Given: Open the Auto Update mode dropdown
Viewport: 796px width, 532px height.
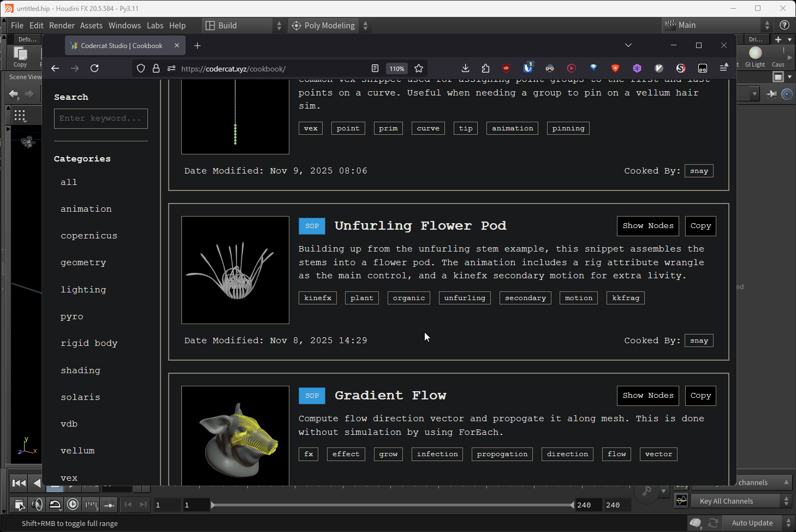Looking at the screenshot, I should pyautogui.click(x=788, y=523).
